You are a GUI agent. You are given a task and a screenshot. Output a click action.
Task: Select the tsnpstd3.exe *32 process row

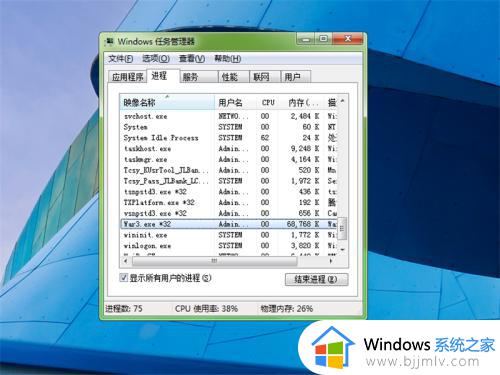(229, 192)
